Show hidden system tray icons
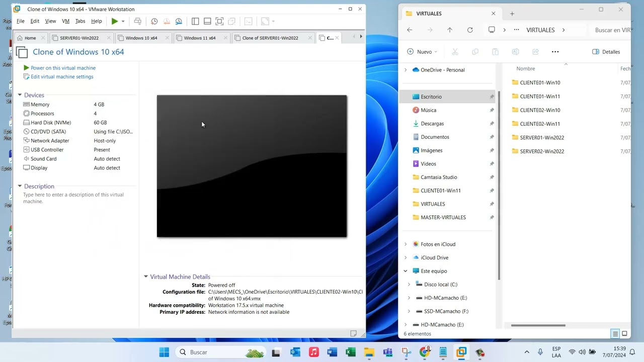 (527, 352)
